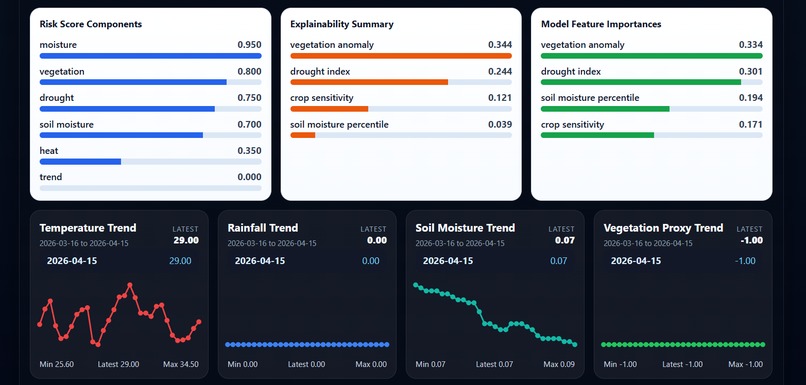806x385 pixels.
Task: Click the Min 25.60 label
Action: pos(57,364)
